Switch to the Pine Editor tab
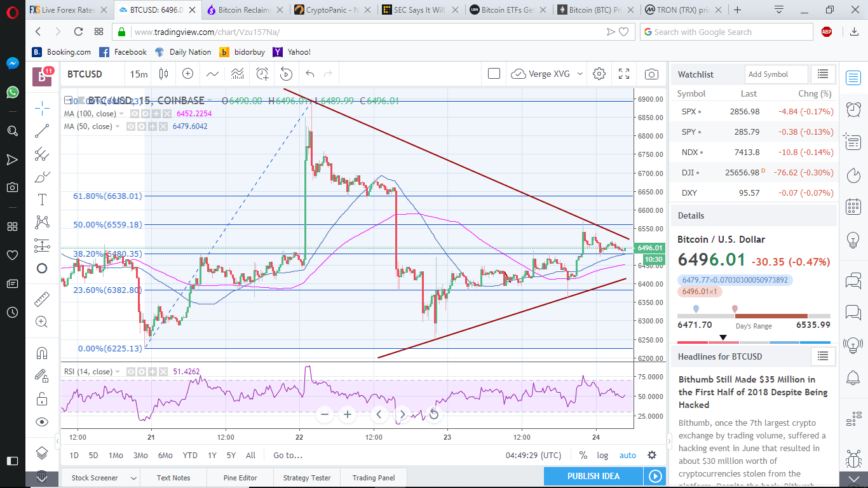The height and width of the screenshot is (488, 868). [x=240, y=478]
